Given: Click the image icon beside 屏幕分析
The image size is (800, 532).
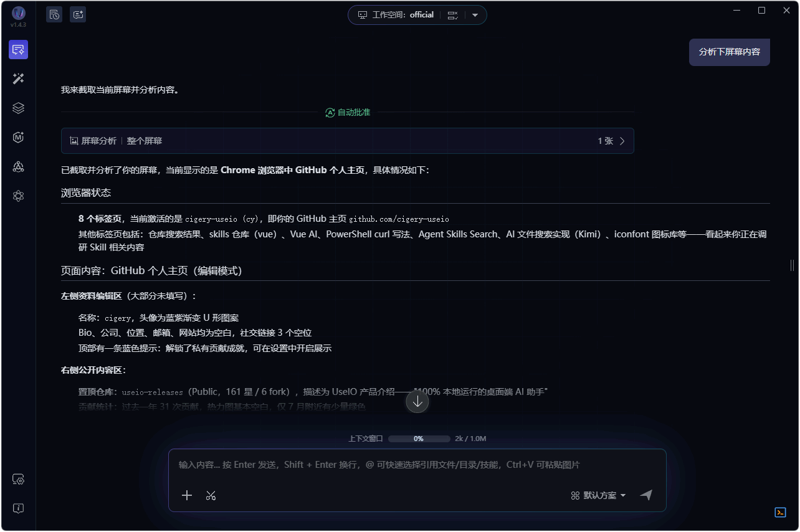Looking at the screenshot, I should [74, 141].
